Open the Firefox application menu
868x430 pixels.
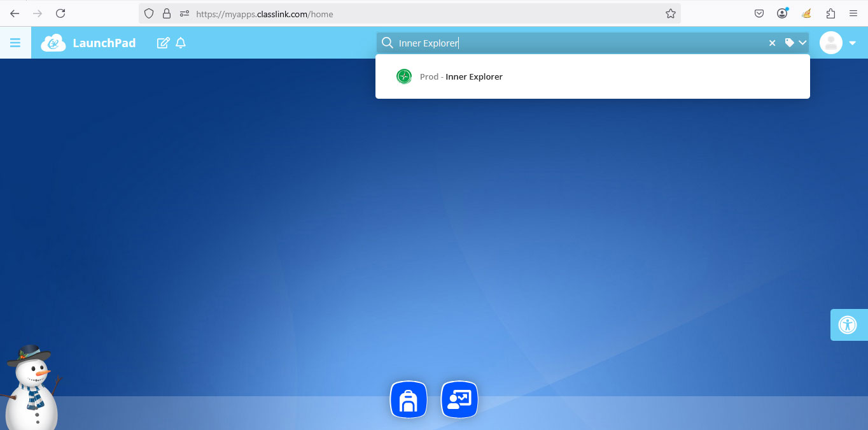[853, 13]
